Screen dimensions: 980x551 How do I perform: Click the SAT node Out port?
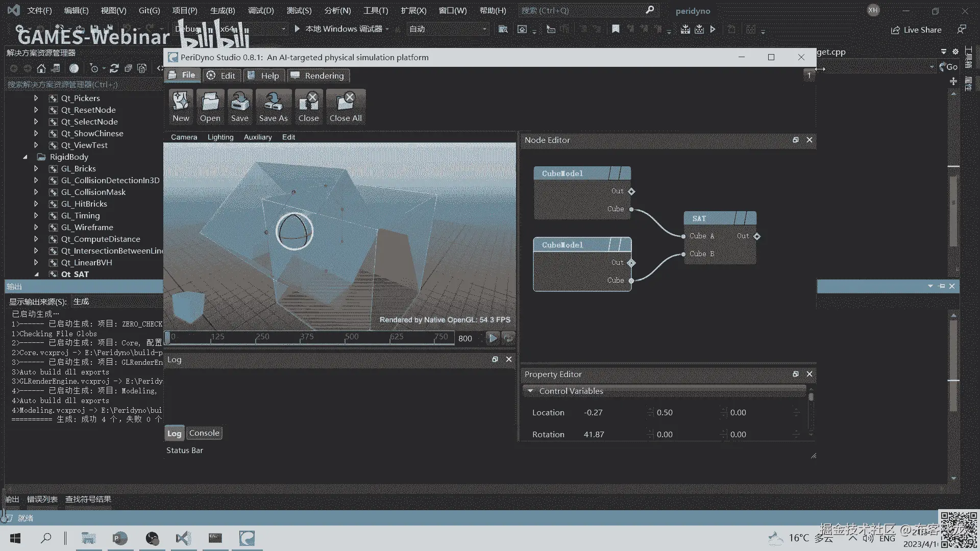pyautogui.click(x=757, y=236)
